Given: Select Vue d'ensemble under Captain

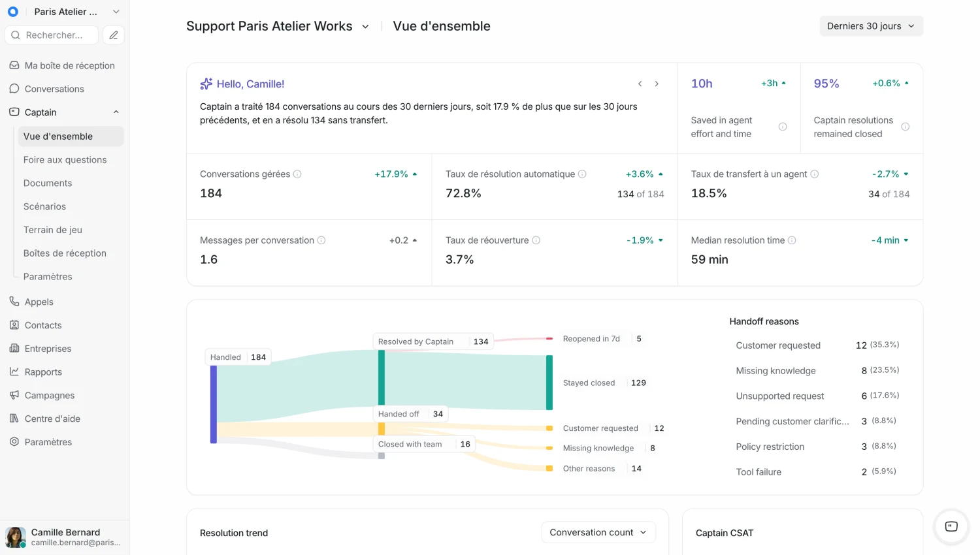Looking at the screenshot, I should tap(71, 136).
